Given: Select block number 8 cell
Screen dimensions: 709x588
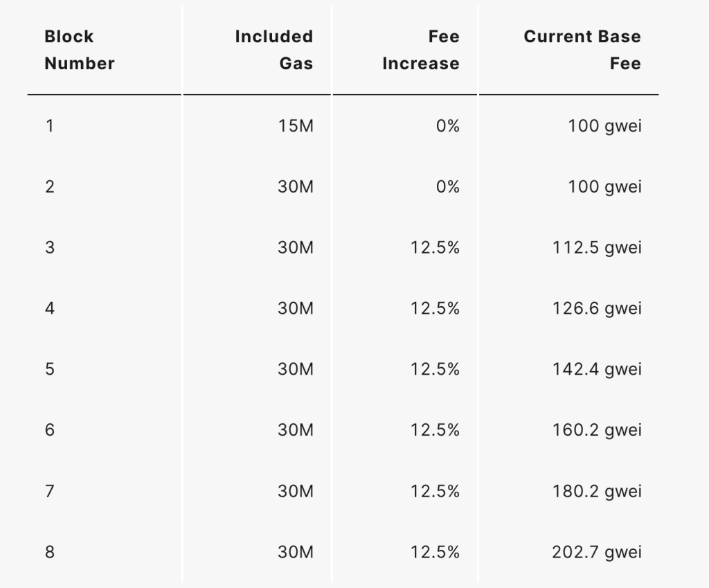Looking at the screenshot, I should point(49,552).
